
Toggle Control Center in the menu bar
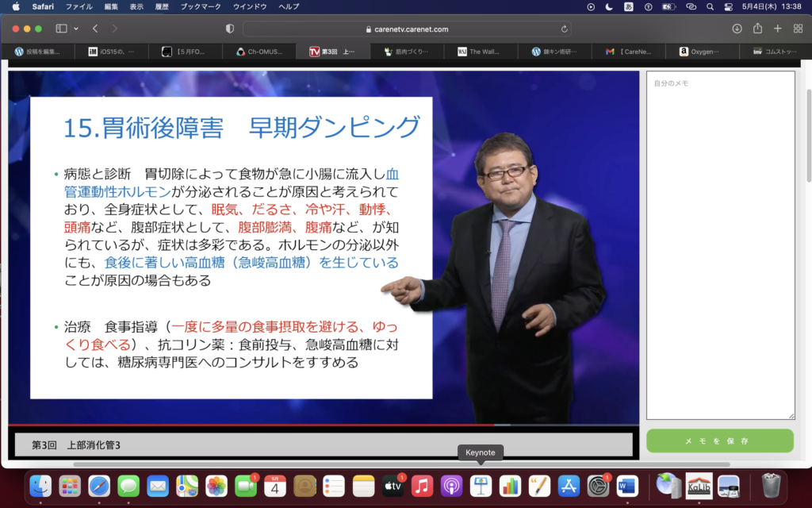coord(728,6)
